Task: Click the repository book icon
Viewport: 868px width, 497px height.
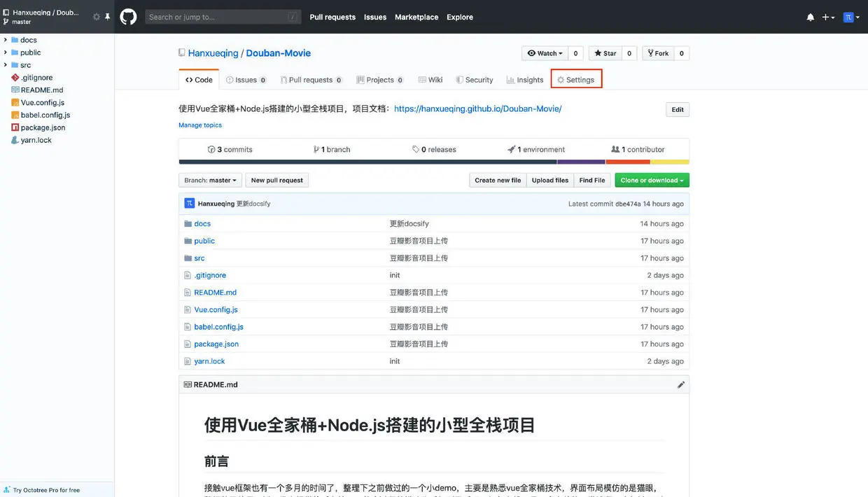Action: [182, 53]
